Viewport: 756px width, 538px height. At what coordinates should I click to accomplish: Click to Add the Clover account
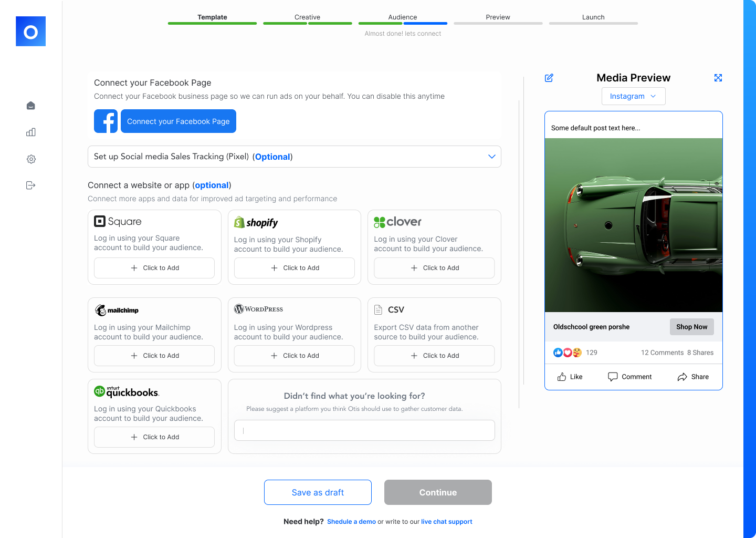click(x=434, y=268)
